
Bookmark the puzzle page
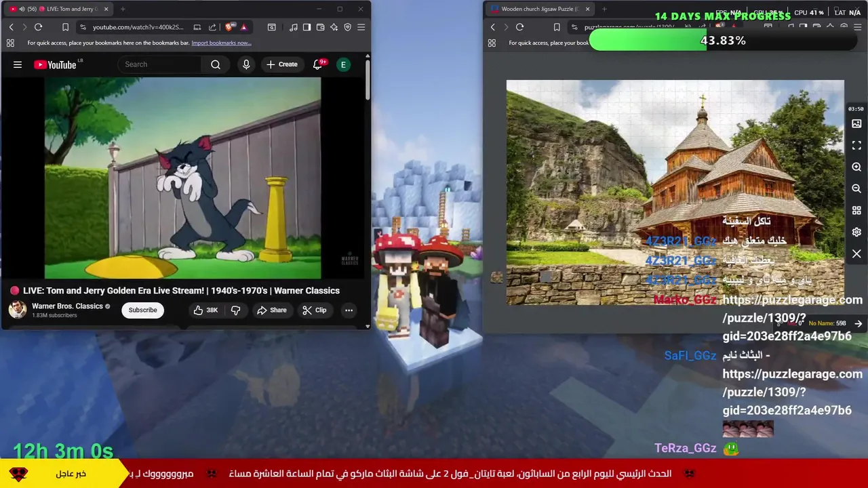pyautogui.click(x=557, y=27)
